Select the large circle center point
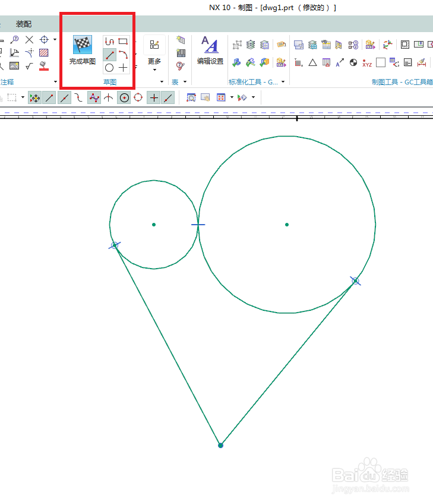 (287, 225)
